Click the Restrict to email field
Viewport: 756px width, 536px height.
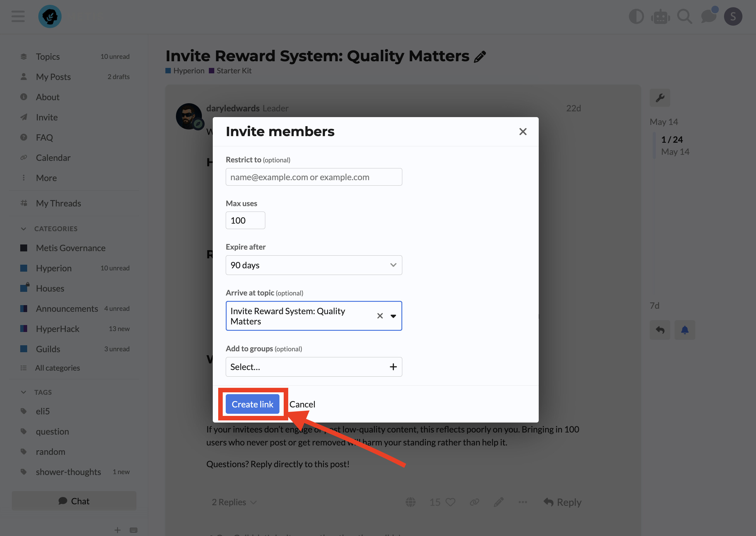tap(314, 177)
